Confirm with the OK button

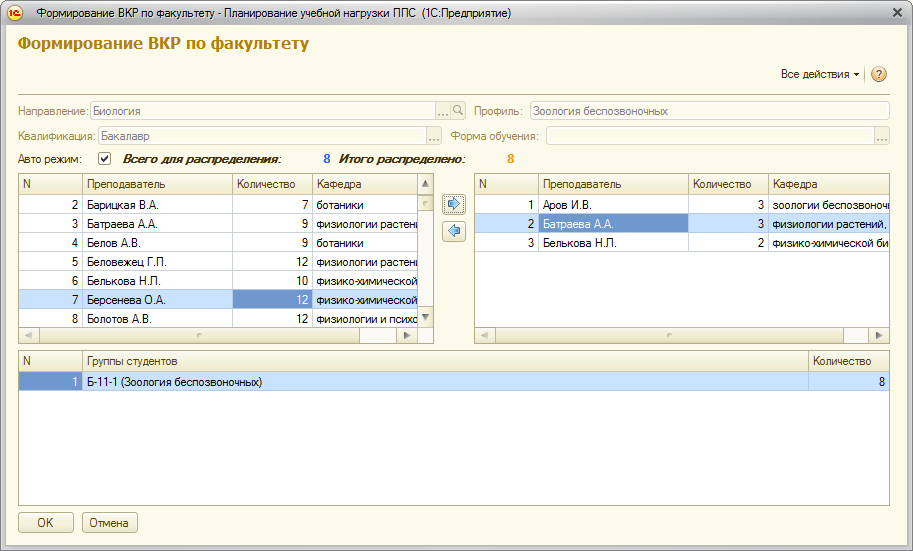[x=45, y=522]
